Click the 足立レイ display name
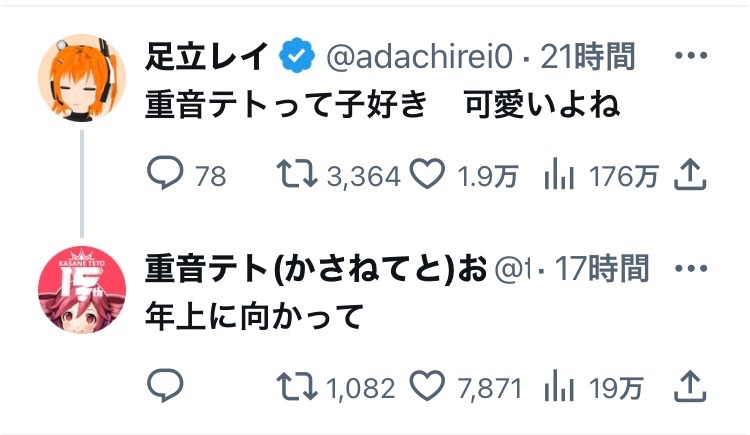Screen dimensions: 750x435 point(208,57)
